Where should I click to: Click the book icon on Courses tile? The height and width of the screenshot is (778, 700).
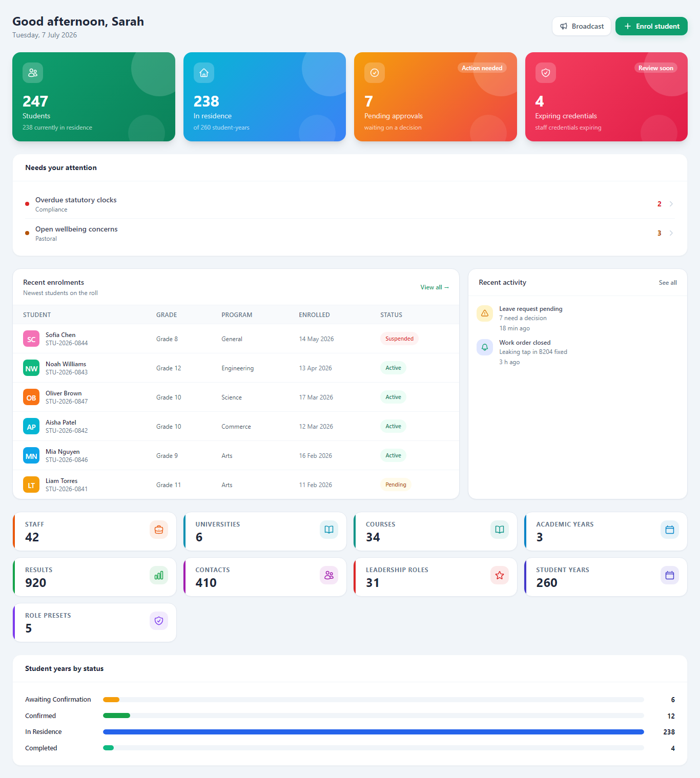click(500, 530)
